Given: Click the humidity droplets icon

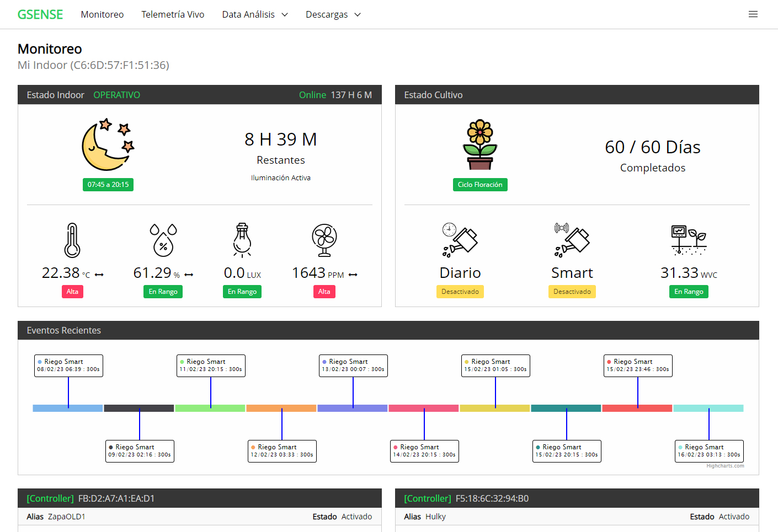Looking at the screenshot, I should pyautogui.click(x=163, y=240).
